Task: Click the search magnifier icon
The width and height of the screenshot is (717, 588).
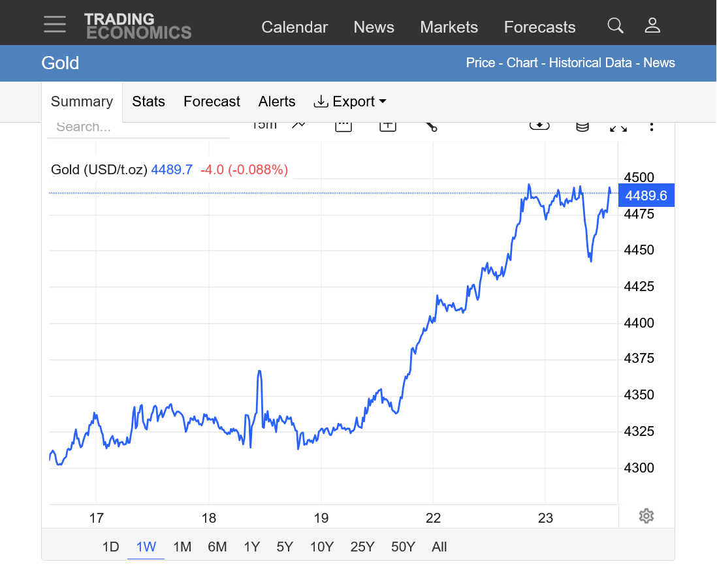Action: coord(615,25)
